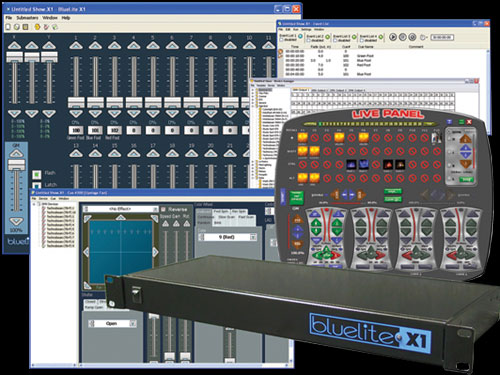Toggle the last Technobeam device checkbox in tree
The width and height of the screenshot is (500, 375).
click(44, 246)
